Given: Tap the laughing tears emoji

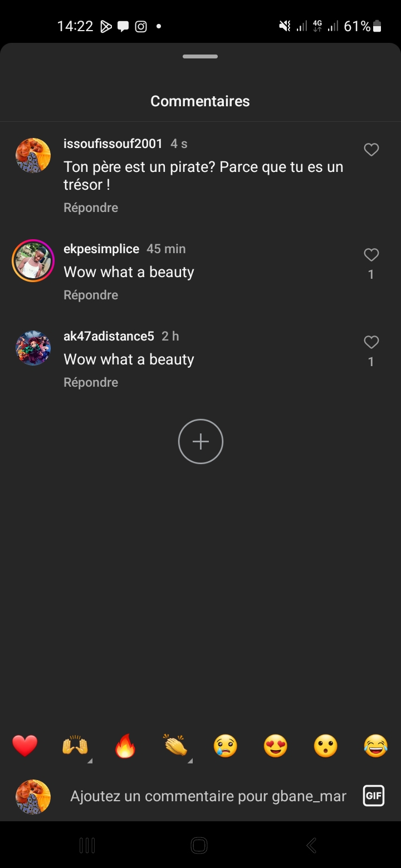Looking at the screenshot, I should click(376, 746).
